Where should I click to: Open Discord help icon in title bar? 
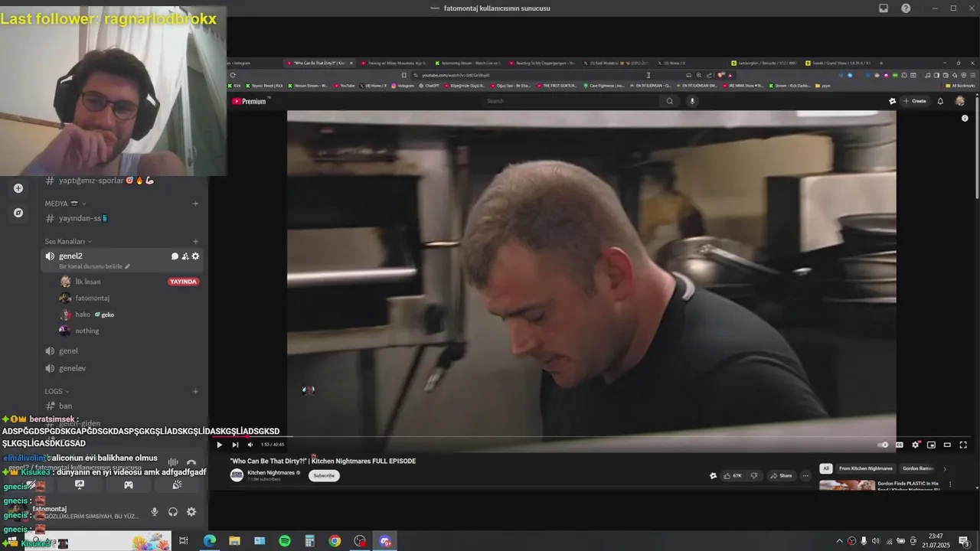click(906, 8)
